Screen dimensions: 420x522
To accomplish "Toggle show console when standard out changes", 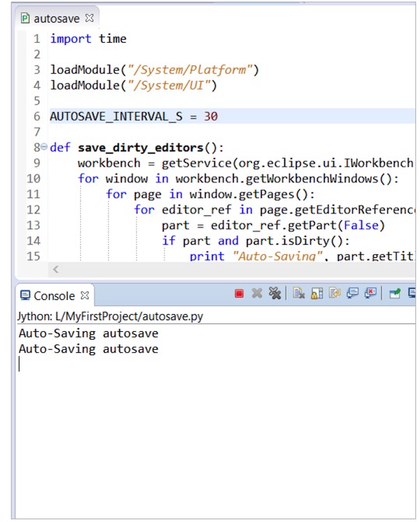I will tap(352, 293).
